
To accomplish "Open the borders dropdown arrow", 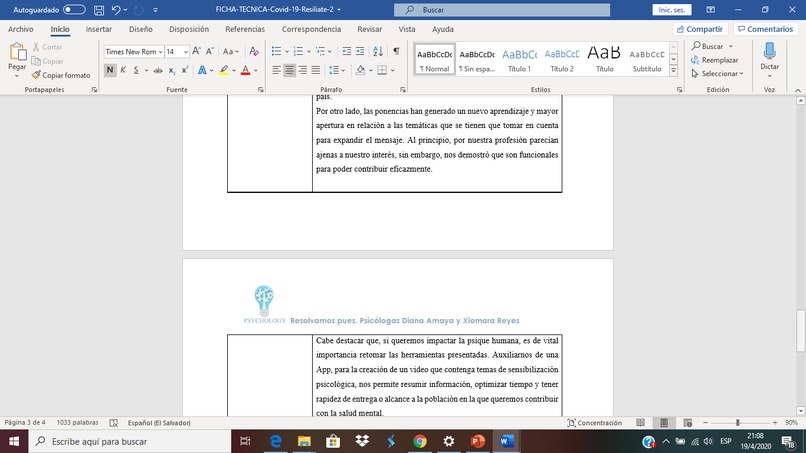I will (393, 70).
